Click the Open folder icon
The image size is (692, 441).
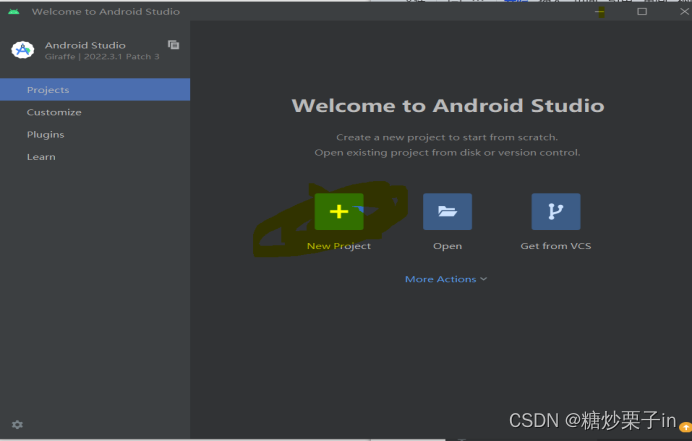click(x=447, y=211)
